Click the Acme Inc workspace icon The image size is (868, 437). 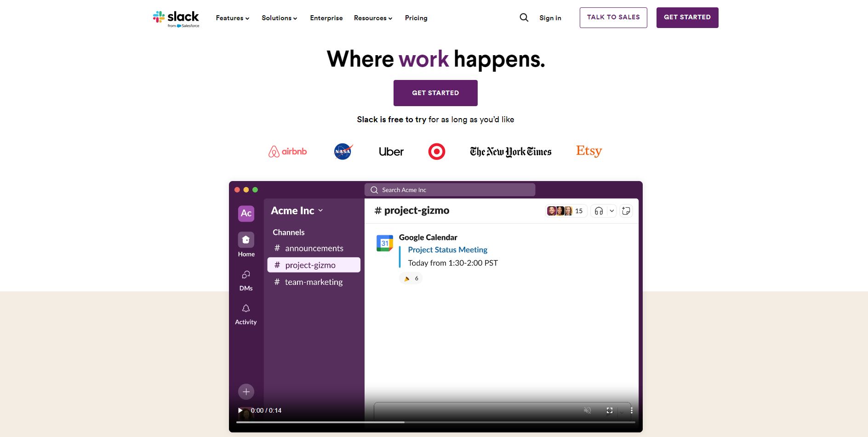[x=246, y=213]
